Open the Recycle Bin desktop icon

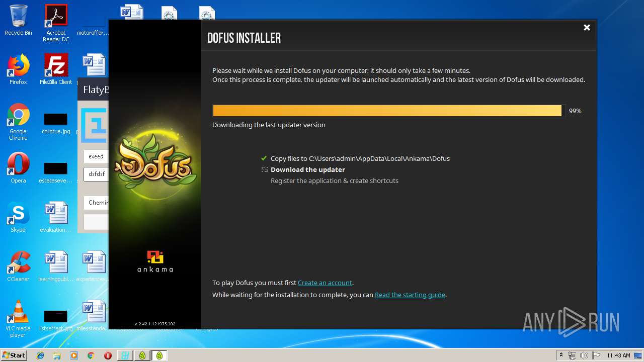point(18,20)
